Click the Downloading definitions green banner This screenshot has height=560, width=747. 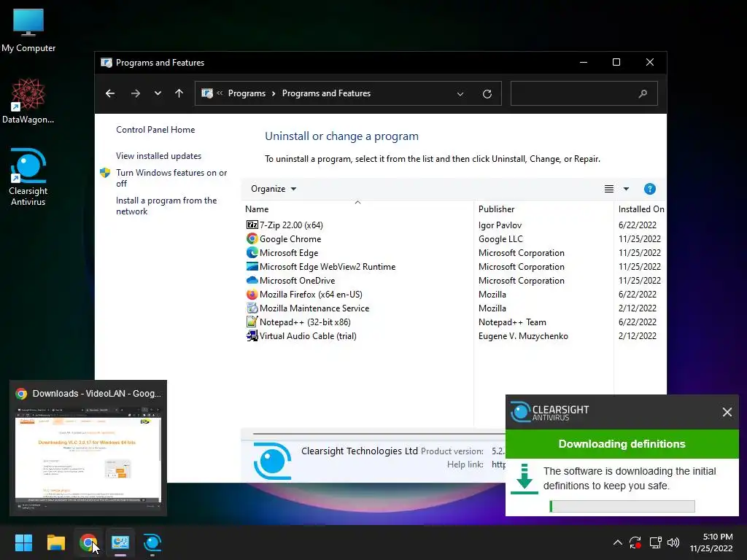pos(622,444)
